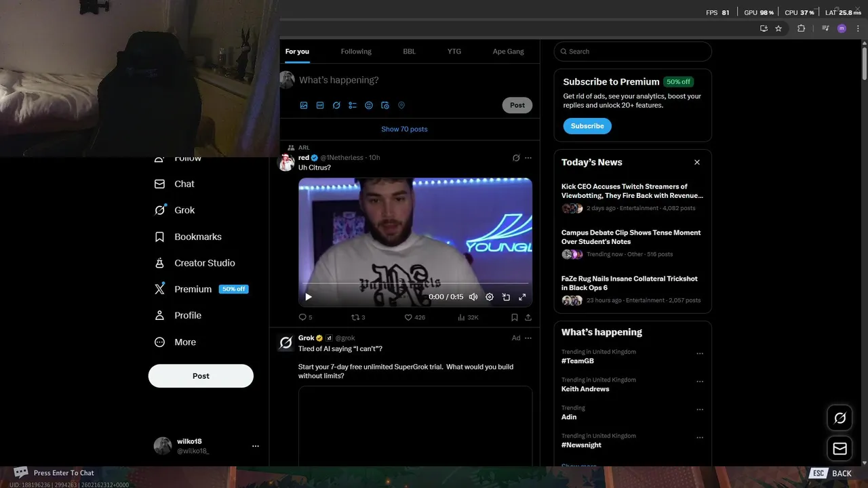The image size is (868, 488).
Task: Open floating Grok button
Action: [x=840, y=418]
